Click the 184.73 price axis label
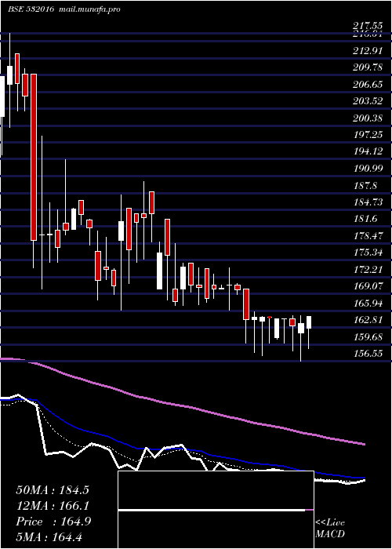 [x=367, y=202]
